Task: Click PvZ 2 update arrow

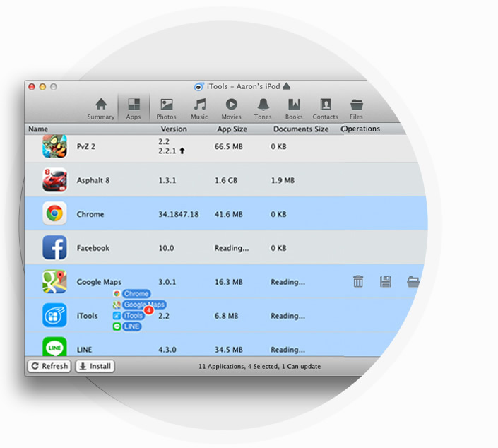Action: (182, 151)
